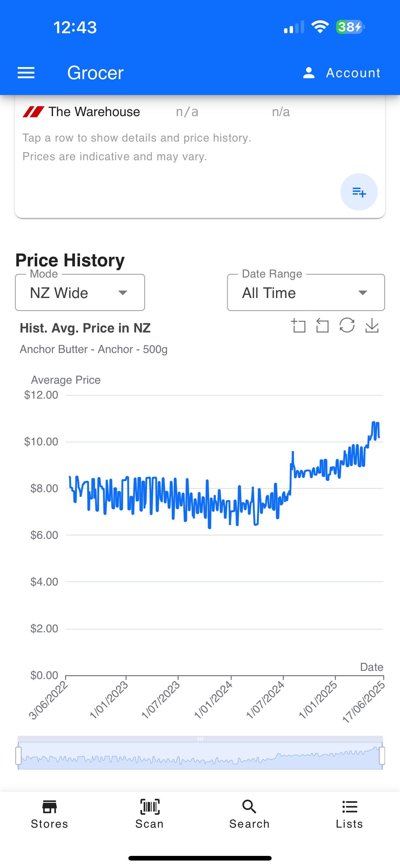Click the chart zoom reset icon
The width and height of the screenshot is (400, 868).
(x=322, y=326)
